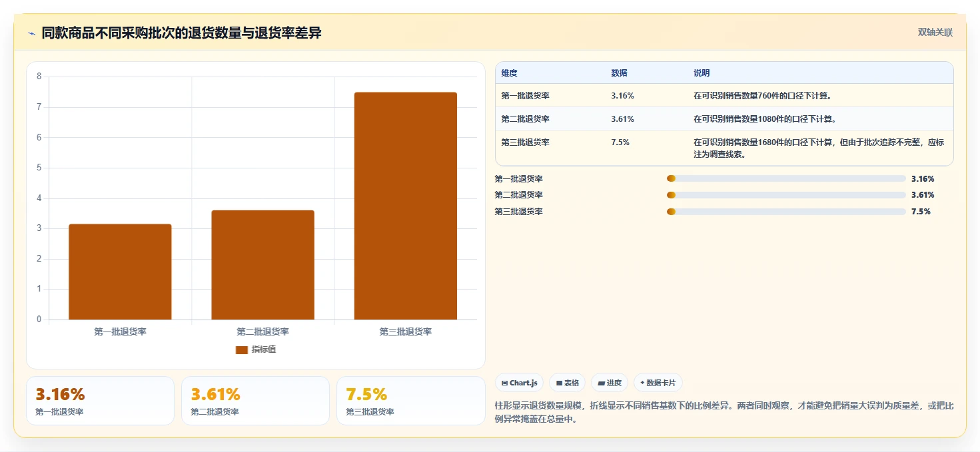The image size is (980, 452).
Task: Click the 双轴关联 label in the header
Action: tap(935, 33)
